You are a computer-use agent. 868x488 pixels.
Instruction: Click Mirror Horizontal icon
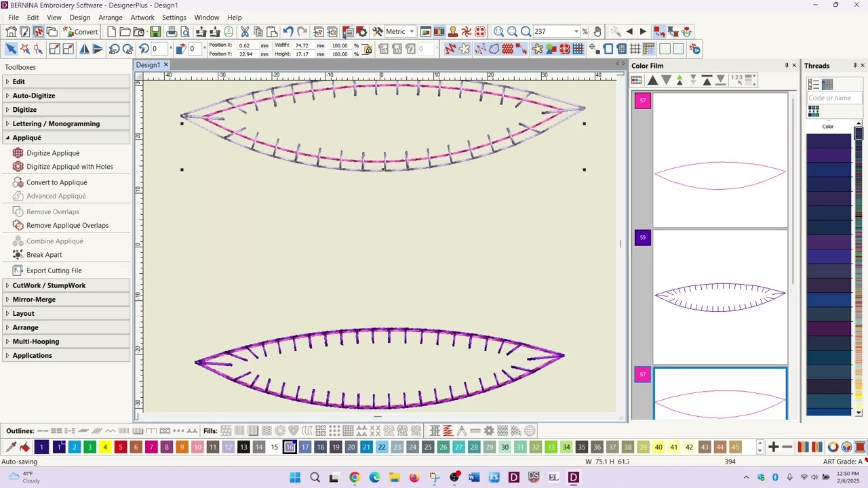coord(84,49)
